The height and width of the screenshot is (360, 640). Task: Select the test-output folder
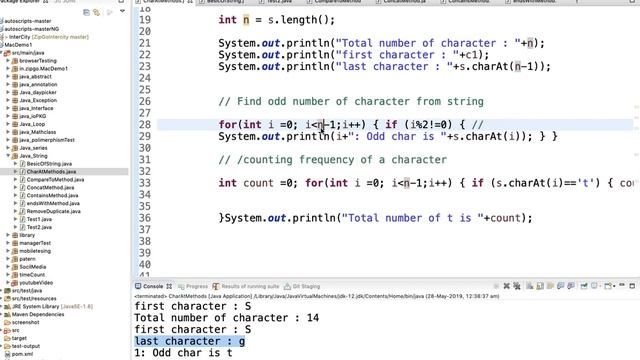(26, 346)
